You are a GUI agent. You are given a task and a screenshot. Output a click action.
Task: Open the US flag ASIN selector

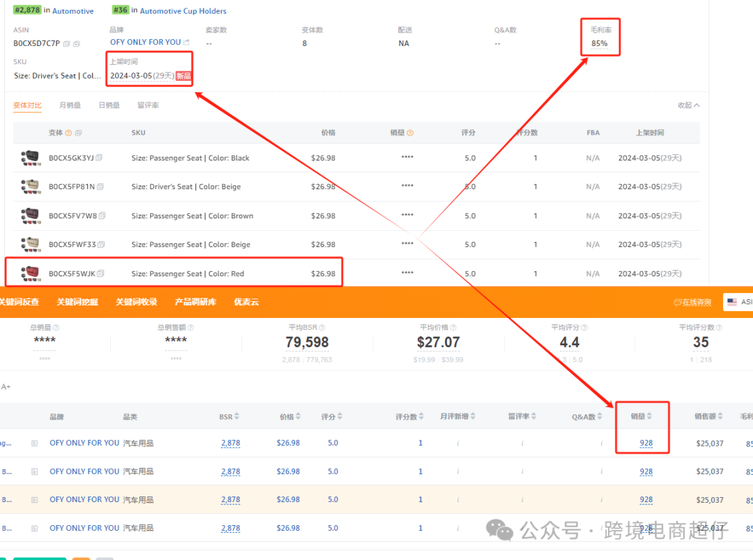pyautogui.click(x=738, y=302)
